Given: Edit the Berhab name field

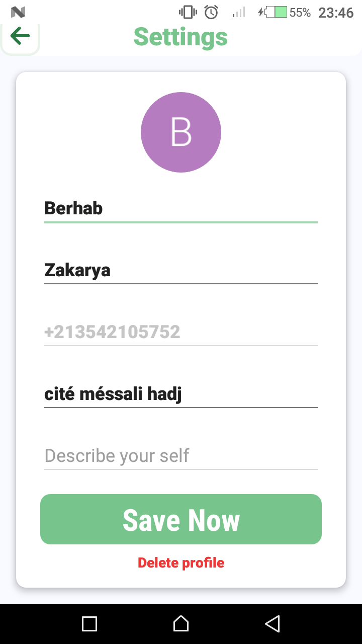Looking at the screenshot, I should coord(181,208).
